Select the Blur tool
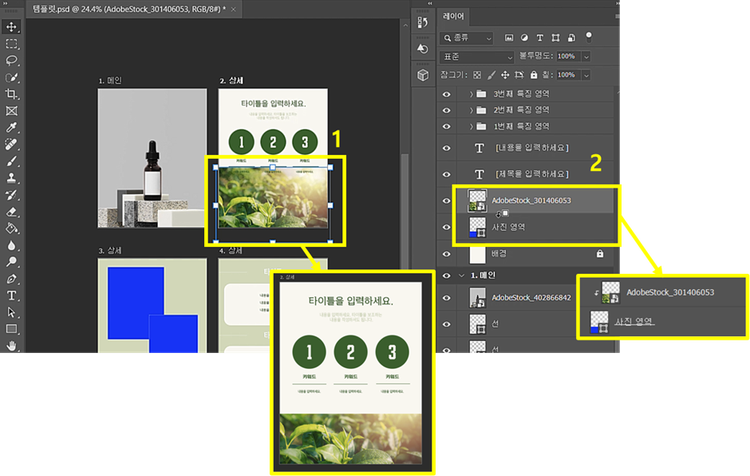 click(11, 245)
